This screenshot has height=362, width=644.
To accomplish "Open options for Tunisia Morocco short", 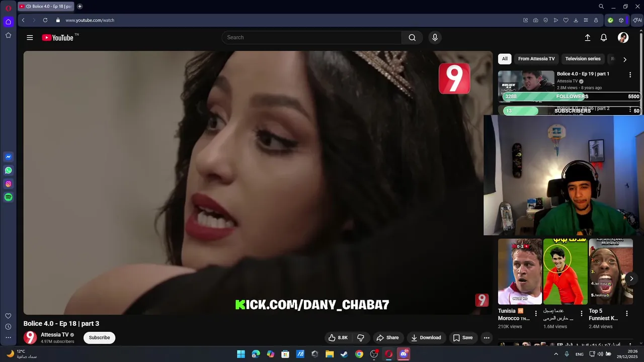I will (536, 313).
